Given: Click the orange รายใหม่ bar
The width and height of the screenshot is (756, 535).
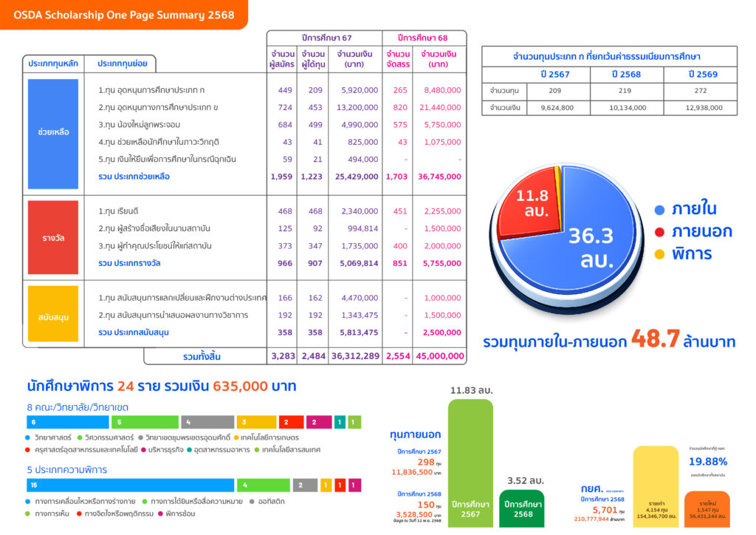Looking at the screenshot, I should pyautogui.click(x=708, y=508).
